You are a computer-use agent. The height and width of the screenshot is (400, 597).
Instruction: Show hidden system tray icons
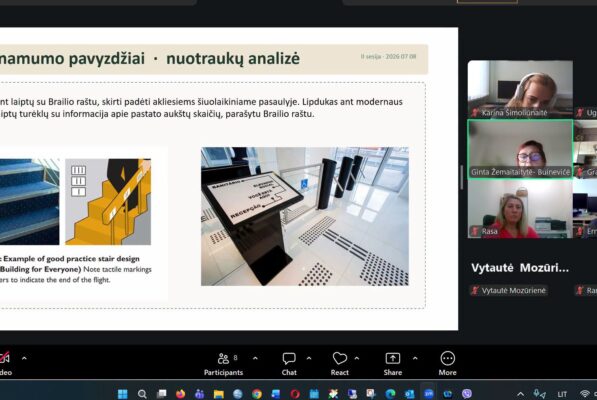[x=520, y=394]
